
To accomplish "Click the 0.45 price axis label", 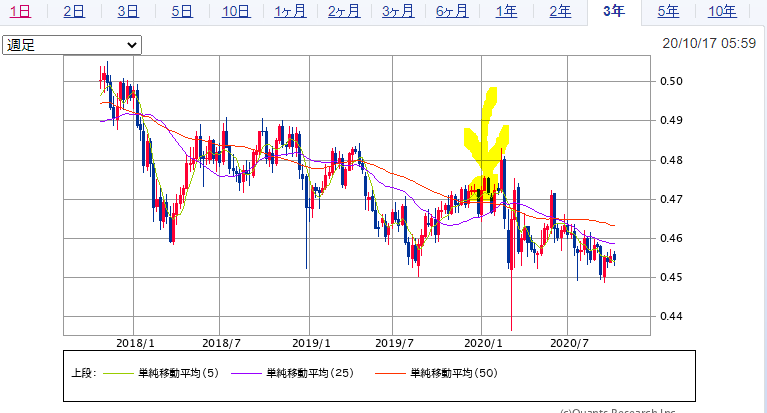I will [671, 277].
